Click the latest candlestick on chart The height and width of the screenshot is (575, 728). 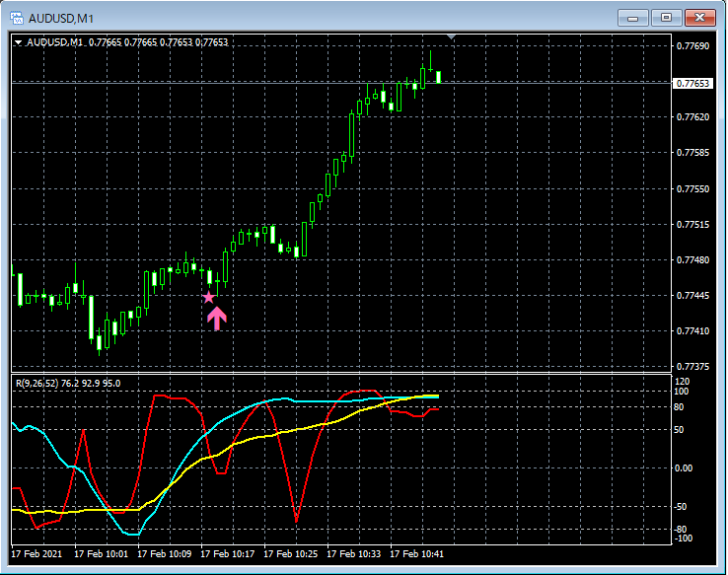pyautogui.click(x=438, y=77)
